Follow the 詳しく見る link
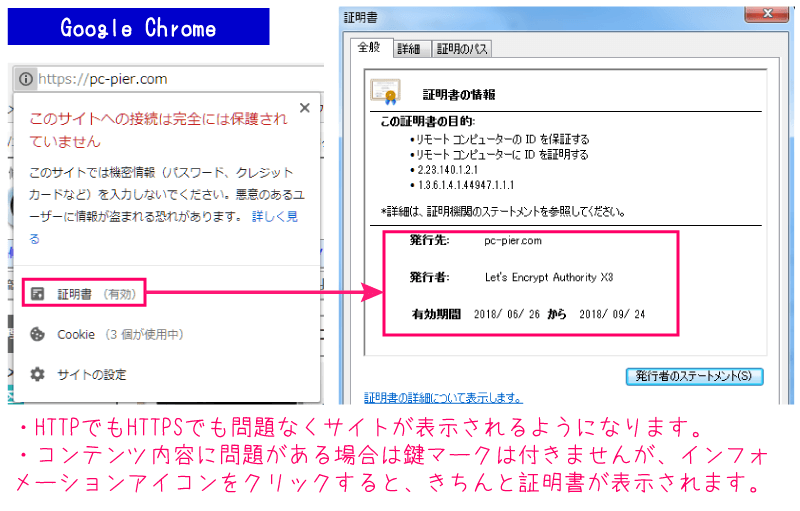The width and height of the screenshot is (800, 511). click(274, 217)
